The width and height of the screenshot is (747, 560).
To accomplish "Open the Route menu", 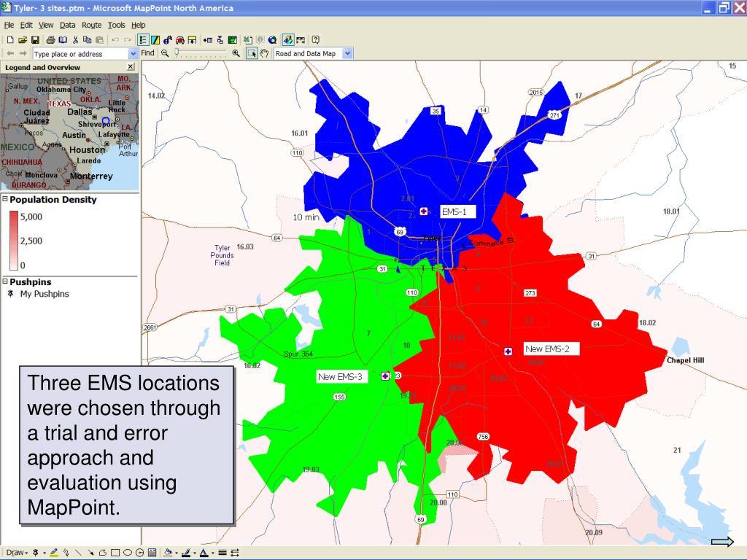I will (x=91, y=25).
